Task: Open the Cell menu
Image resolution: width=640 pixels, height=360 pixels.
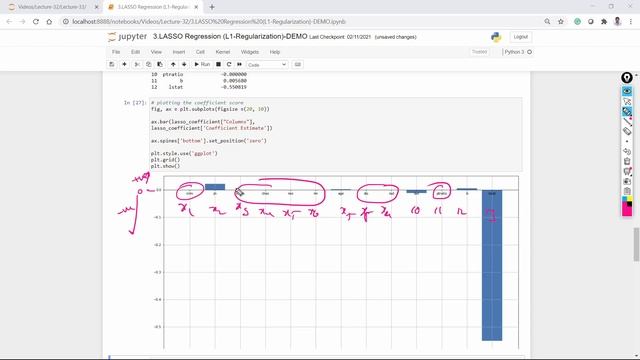Action: [200, 52]
